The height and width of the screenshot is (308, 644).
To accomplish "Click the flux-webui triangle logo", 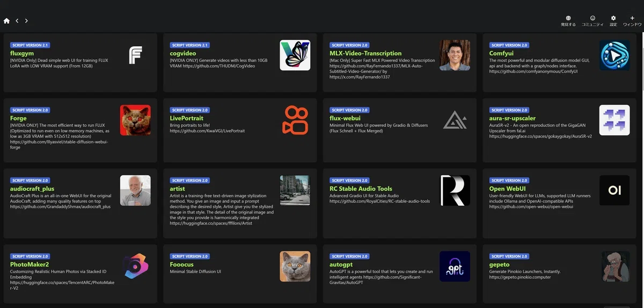I will pyautogui.click(x=455, y=120).
